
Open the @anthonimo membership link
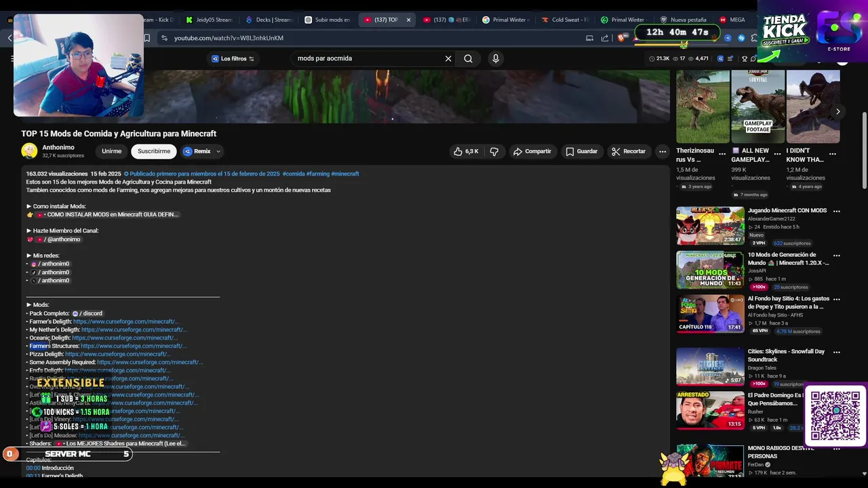tap(58, 239)
